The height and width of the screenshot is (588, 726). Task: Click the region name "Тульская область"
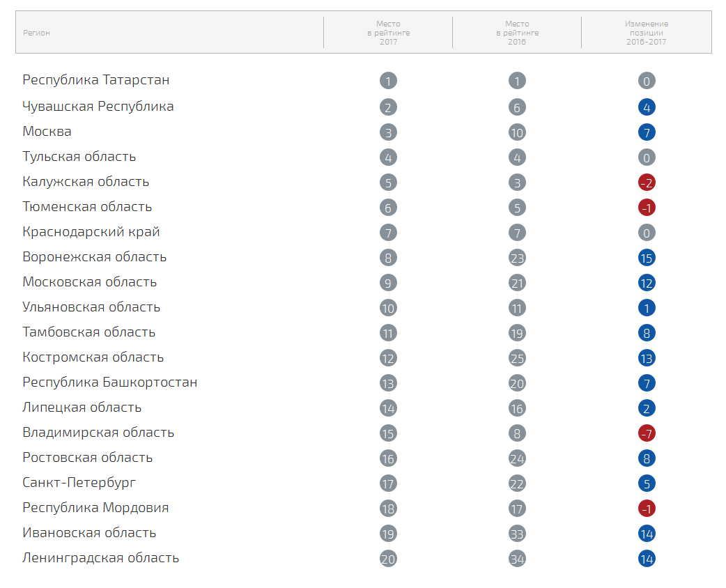(x=79, y=157)
